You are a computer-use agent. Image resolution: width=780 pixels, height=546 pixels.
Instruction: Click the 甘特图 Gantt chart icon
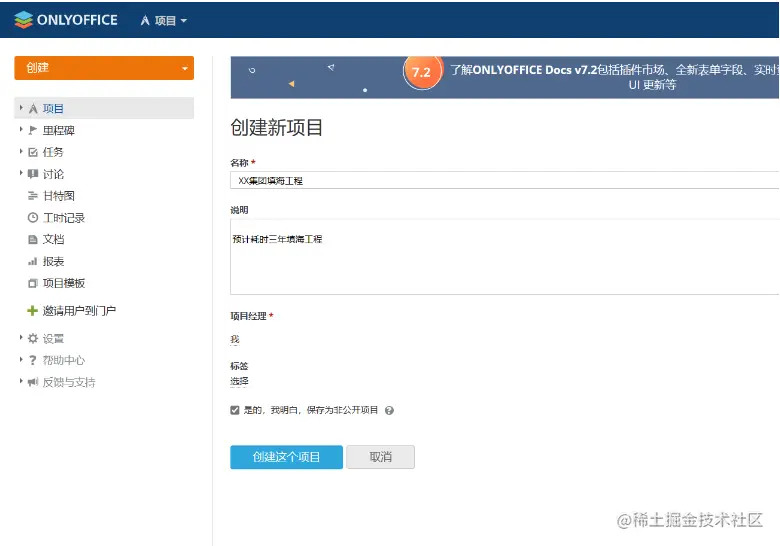tap(33, 195)
